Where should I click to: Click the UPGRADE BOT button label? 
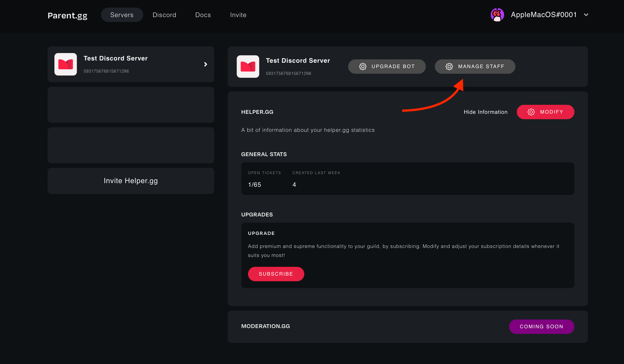[393, 66]
